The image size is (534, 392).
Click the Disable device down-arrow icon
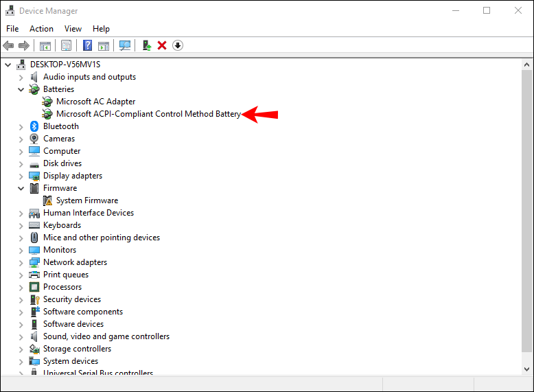(x=178, y=45)
